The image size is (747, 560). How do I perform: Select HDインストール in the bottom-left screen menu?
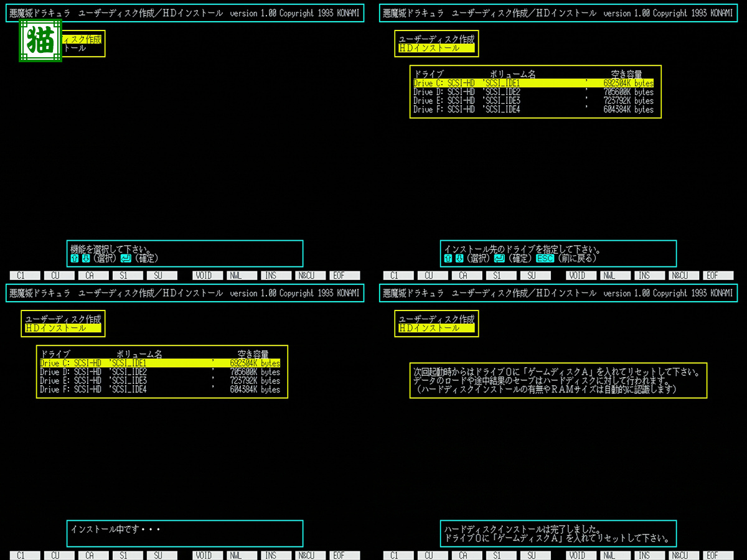[63, 328]
